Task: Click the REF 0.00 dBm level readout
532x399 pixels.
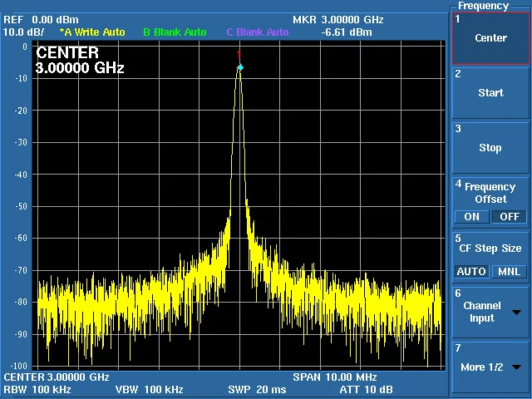Action: [x=41, y=20]
